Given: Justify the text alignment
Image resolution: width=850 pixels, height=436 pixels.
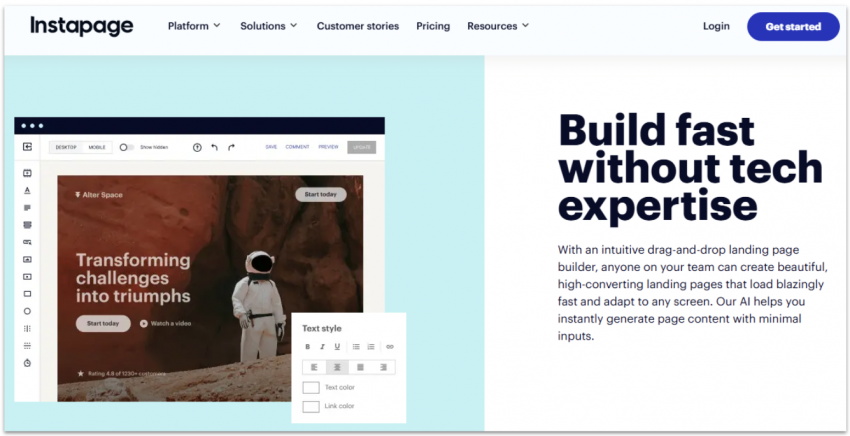Looking at the screenshot, I should pos(360,368).
